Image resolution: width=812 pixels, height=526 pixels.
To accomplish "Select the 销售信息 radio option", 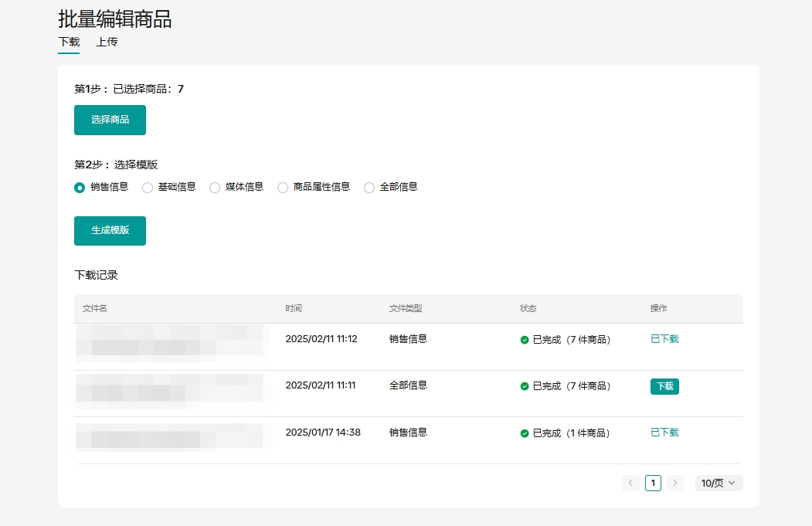I will coord(80,187).
